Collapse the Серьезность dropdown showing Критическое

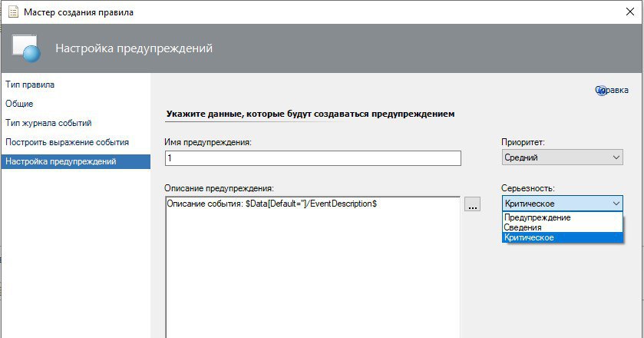563,204
